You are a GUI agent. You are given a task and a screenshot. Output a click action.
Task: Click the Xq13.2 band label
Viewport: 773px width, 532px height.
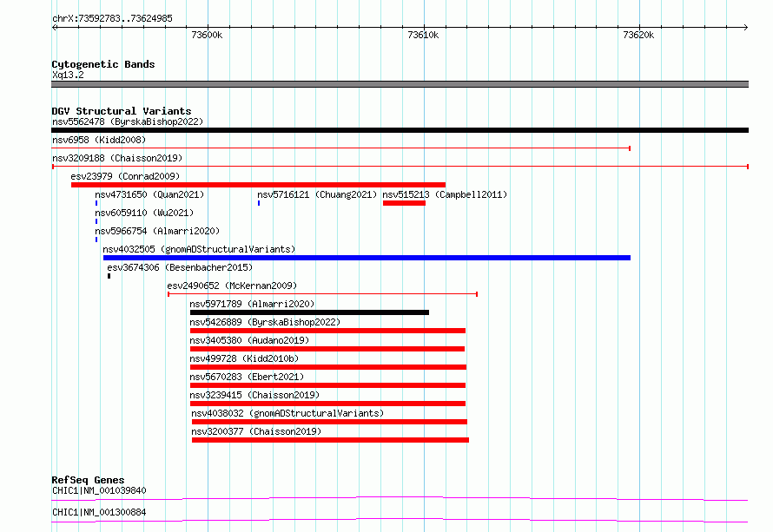(x=68, y=75)
